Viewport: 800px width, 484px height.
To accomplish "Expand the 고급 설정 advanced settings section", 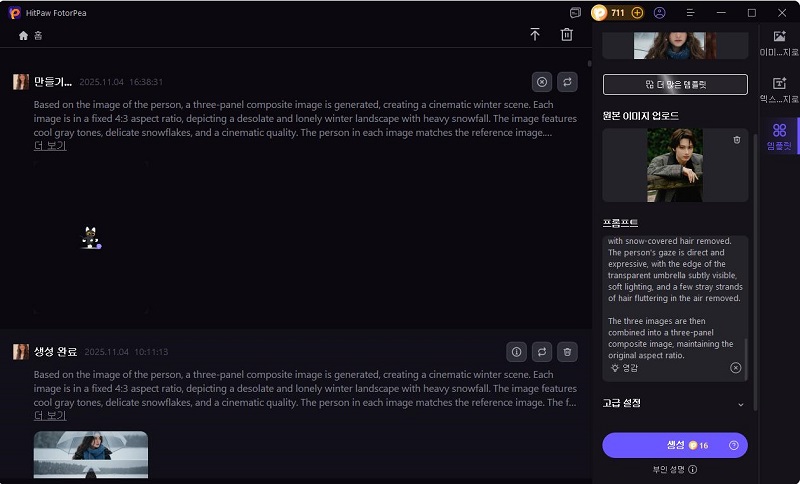I will 740,404.
